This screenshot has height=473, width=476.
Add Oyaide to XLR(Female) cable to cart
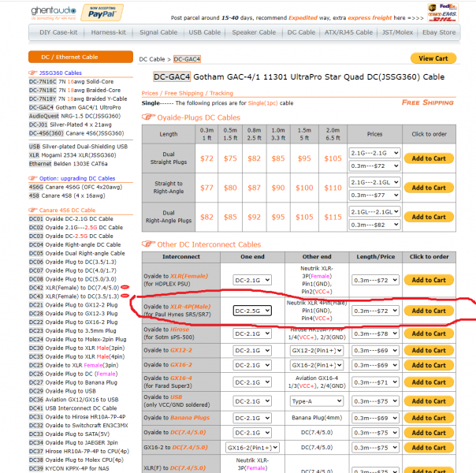[x=429, y=280]
